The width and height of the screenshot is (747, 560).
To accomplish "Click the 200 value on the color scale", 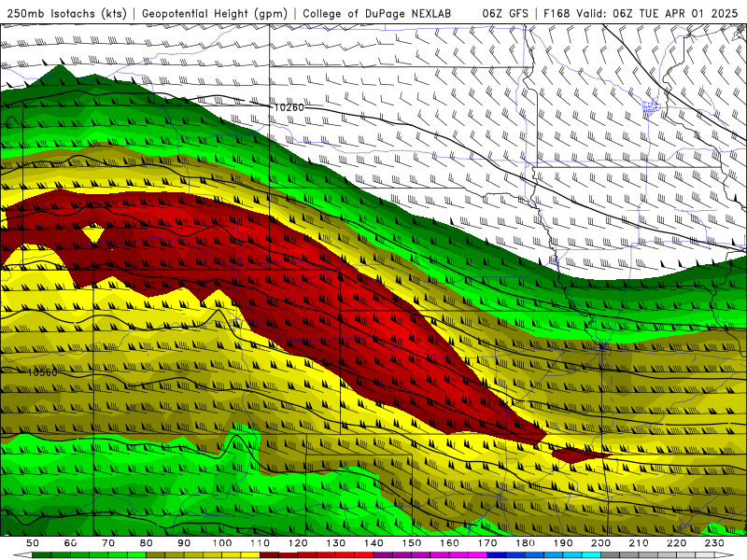I will click(x=600, y=543).
